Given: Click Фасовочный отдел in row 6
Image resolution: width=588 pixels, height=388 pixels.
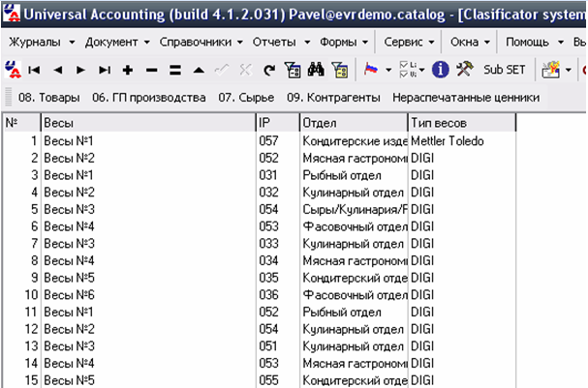Looking at the screenshot, I should pyautogui.click(x=355, y=226).
